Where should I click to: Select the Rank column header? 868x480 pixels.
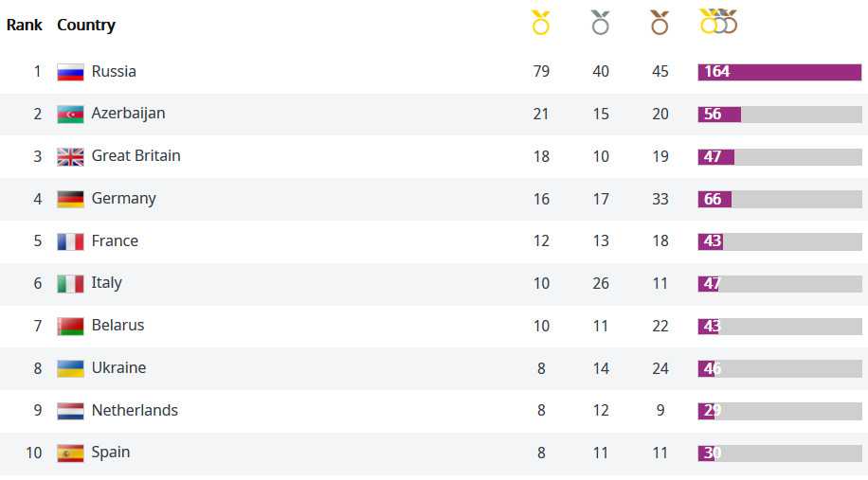pyautogui.click(x=25, y=25)
